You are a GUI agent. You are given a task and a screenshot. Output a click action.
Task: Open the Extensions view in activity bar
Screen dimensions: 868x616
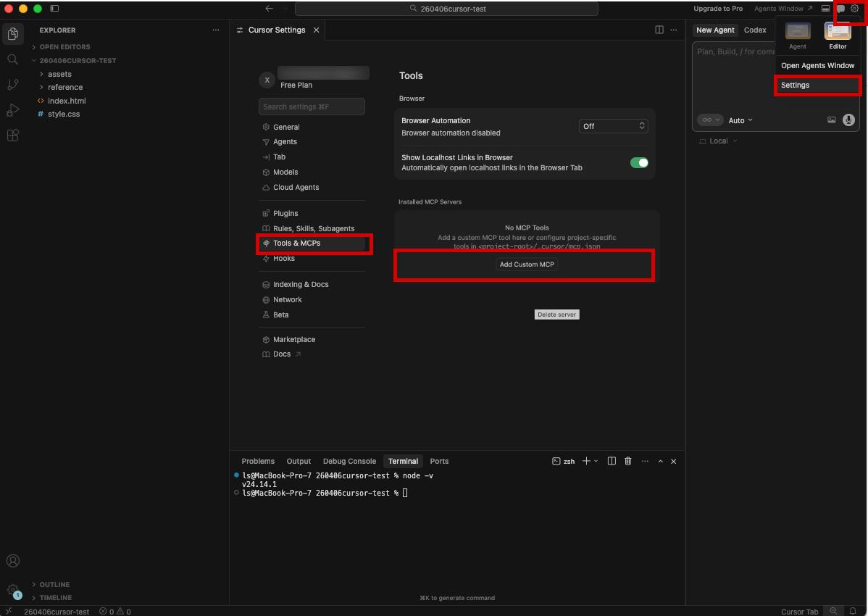pyautogui.click(x=13, y=135)
